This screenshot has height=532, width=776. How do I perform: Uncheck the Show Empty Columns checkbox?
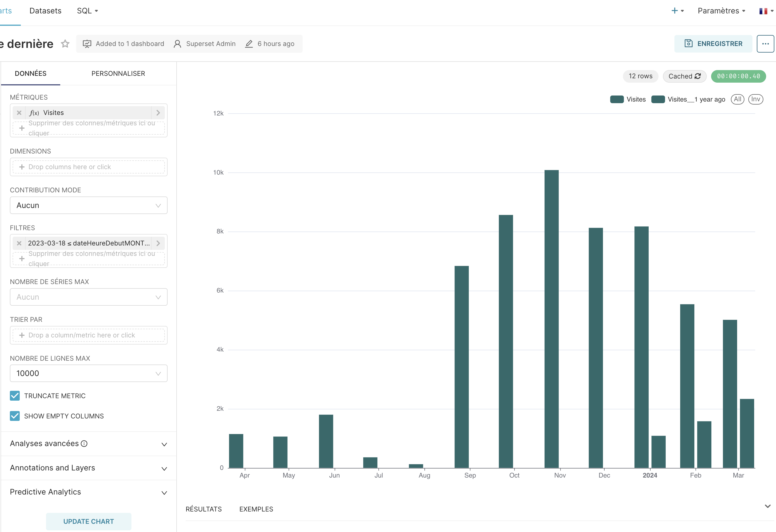(x=15, y=416)
